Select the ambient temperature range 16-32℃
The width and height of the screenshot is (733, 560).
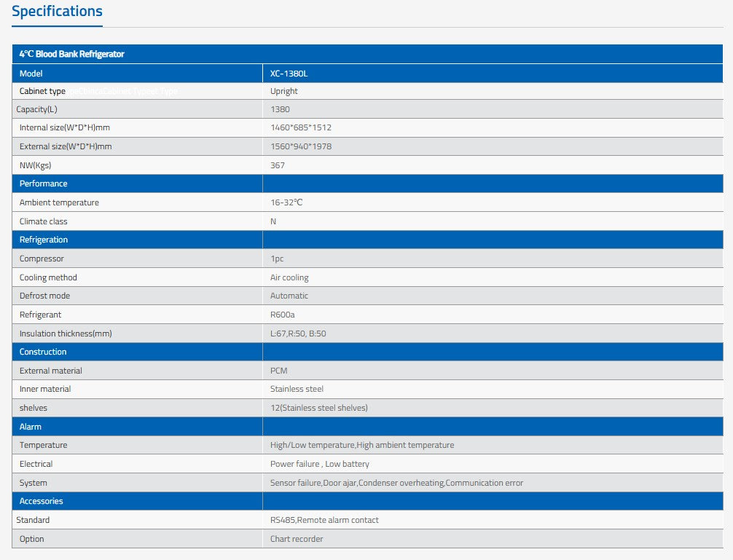click(286, 202)
